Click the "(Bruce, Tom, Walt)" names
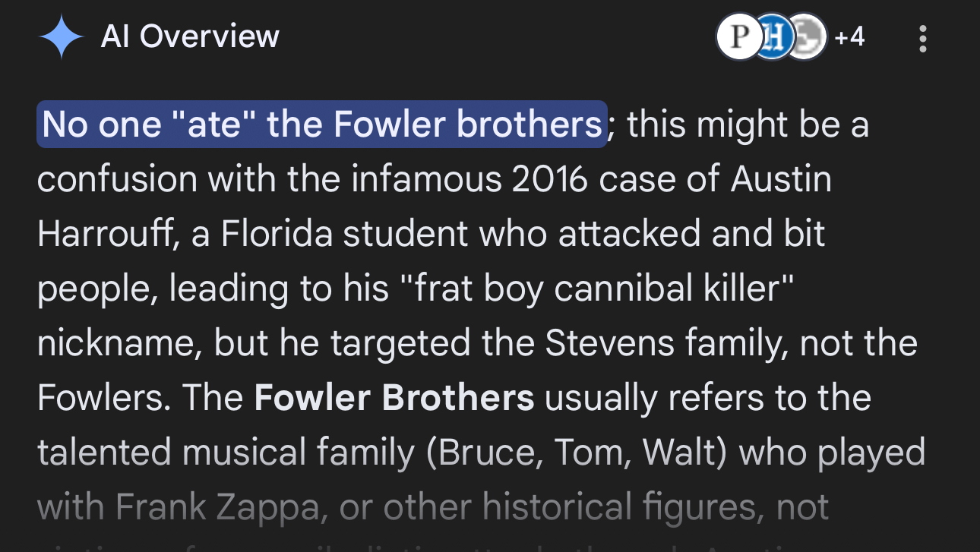Image resolution: width=980 pixels, height=552 pixels. click(x=574, y=453)
